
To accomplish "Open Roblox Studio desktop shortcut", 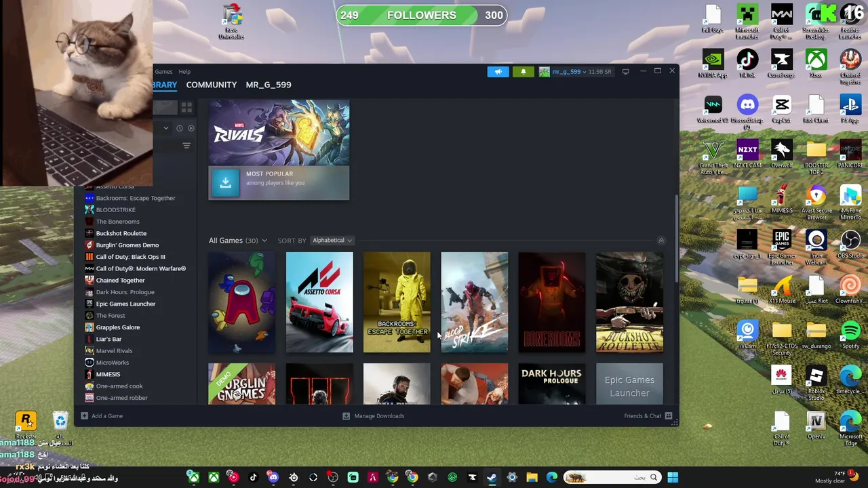I will pos(816,384).
